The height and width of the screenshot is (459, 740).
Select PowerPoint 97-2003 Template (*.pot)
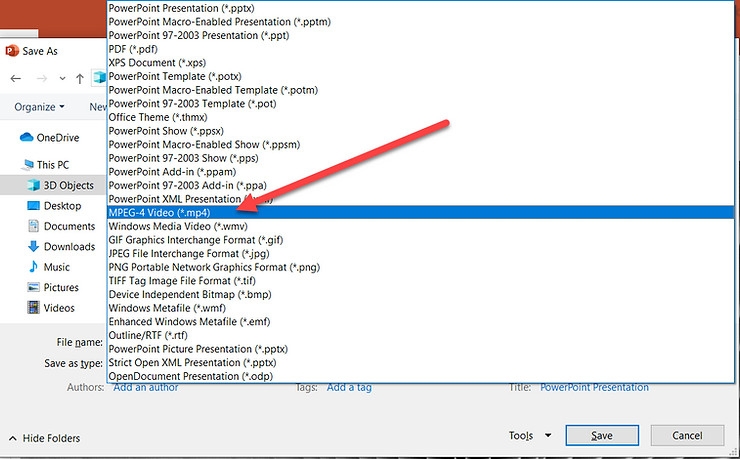click(420, 104)
